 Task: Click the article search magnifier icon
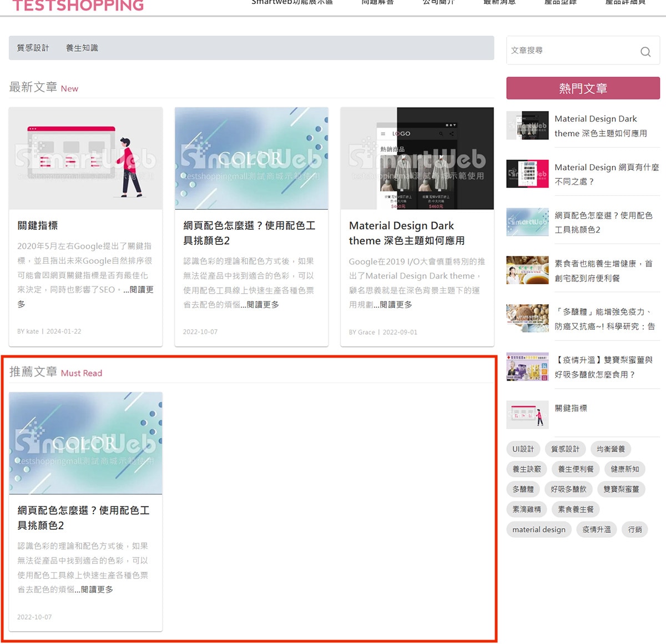(645, 52)
